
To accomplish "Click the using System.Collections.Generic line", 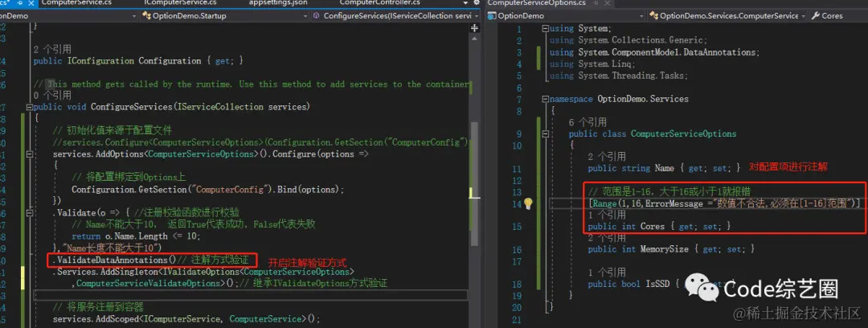I will pyautogui.click(x=628, y=40).
